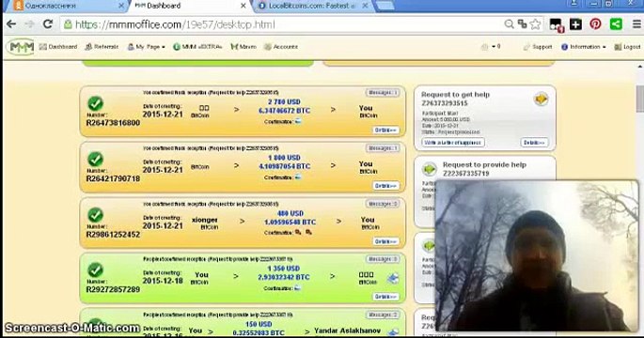Click blue arrow icon in 1 350 USD order
The width and height of the screenshot is (644, 338).
[x=393, y=279]
